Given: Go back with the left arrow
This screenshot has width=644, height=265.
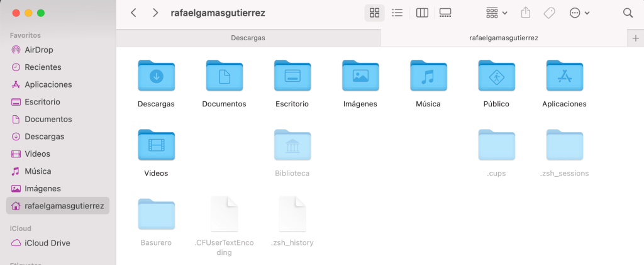Looking at the screenshot, I should coord(133,13).
